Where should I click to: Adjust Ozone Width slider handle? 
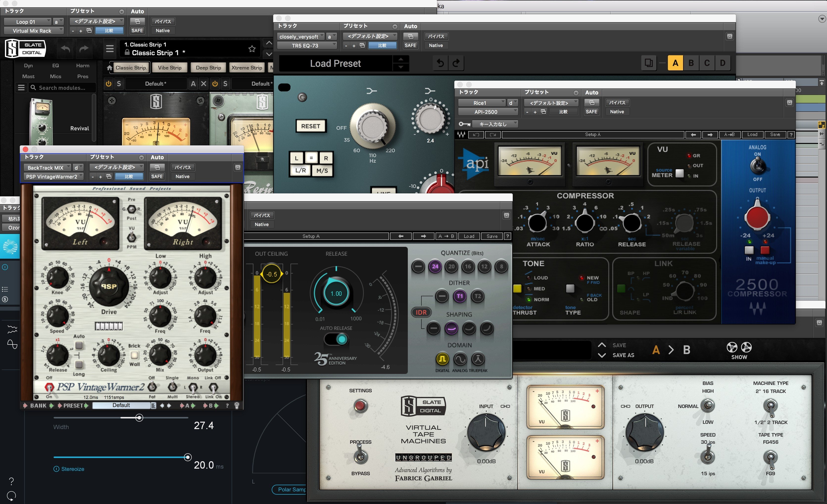pos(139,417)
